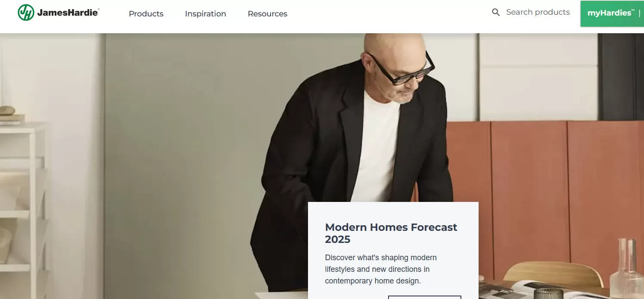Click the stone ornament on the top shelf

coord(7,110)
